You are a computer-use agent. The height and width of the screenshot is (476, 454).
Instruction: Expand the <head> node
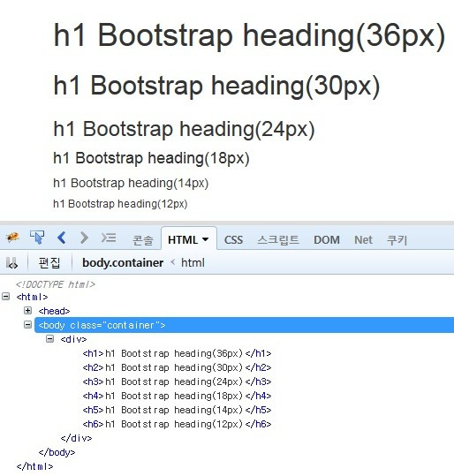(x=27, y=311)
